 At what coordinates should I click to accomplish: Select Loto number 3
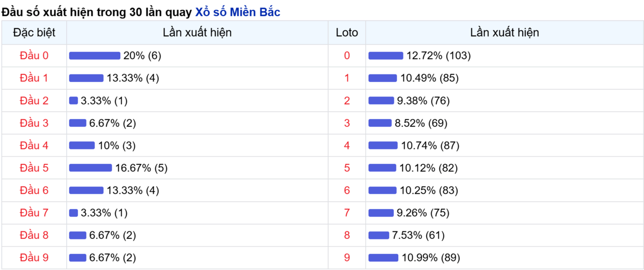point(347,123)
